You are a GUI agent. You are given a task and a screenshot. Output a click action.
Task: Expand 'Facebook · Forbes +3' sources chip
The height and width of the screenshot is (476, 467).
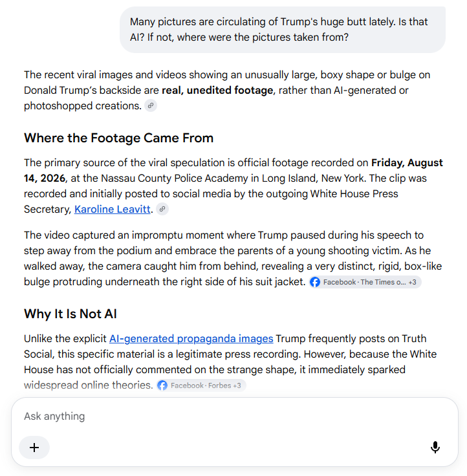[x=201, y=385]
